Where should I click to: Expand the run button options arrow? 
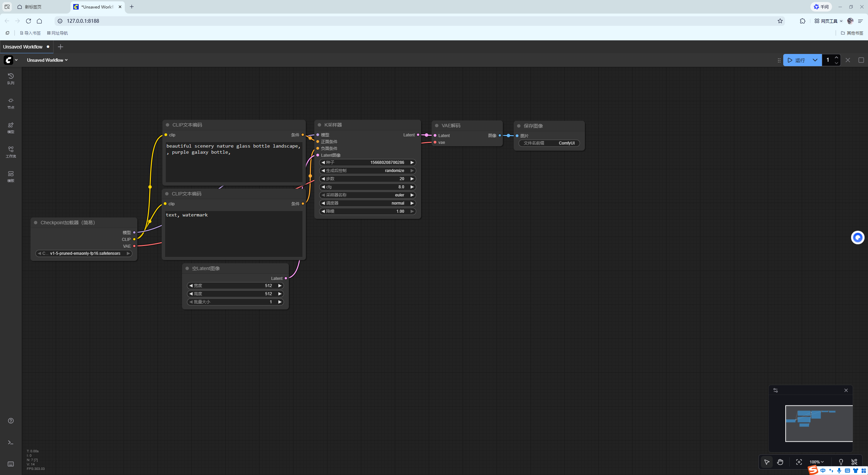click(x=815, y=60)
